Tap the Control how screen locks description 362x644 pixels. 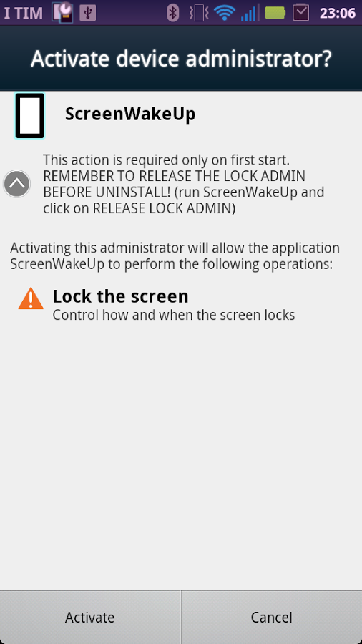174,315
